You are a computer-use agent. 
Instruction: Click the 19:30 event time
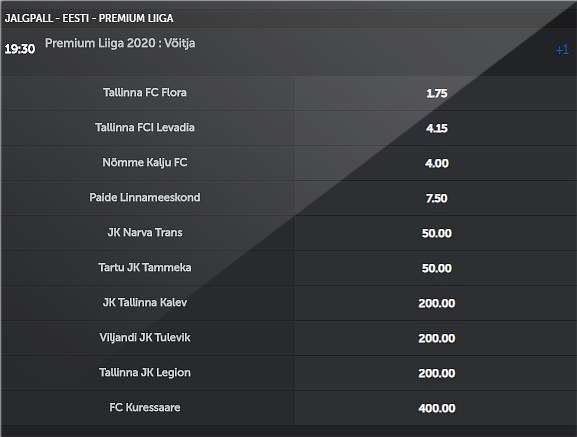[x=20, y=49]
